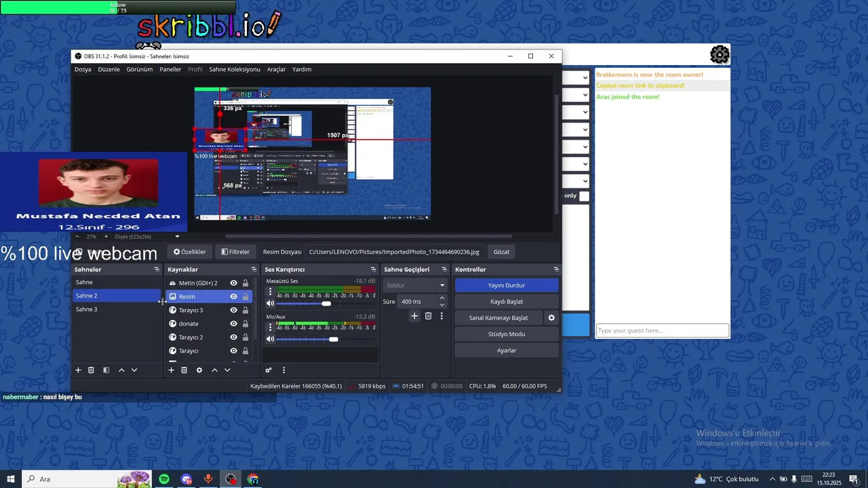The image size is (868, 488).
Task: Enable Stüdyo Modu
Action: (x=507, y=334)
